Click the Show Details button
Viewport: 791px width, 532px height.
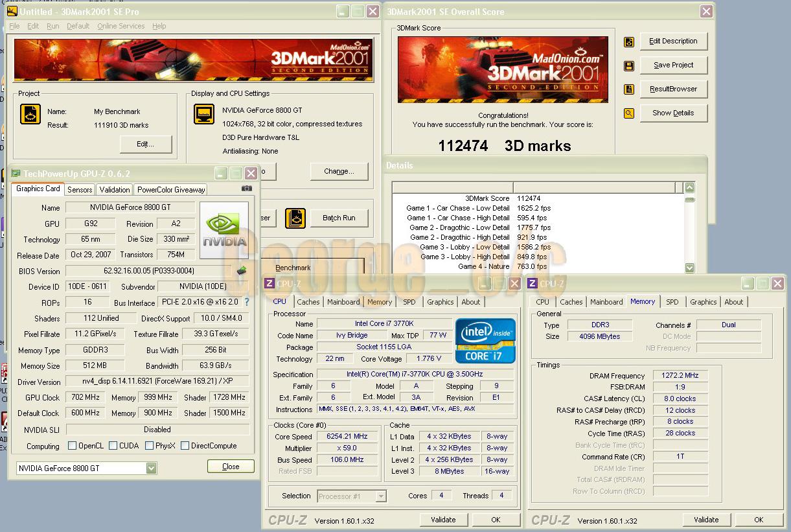click(x=674, y=113)
